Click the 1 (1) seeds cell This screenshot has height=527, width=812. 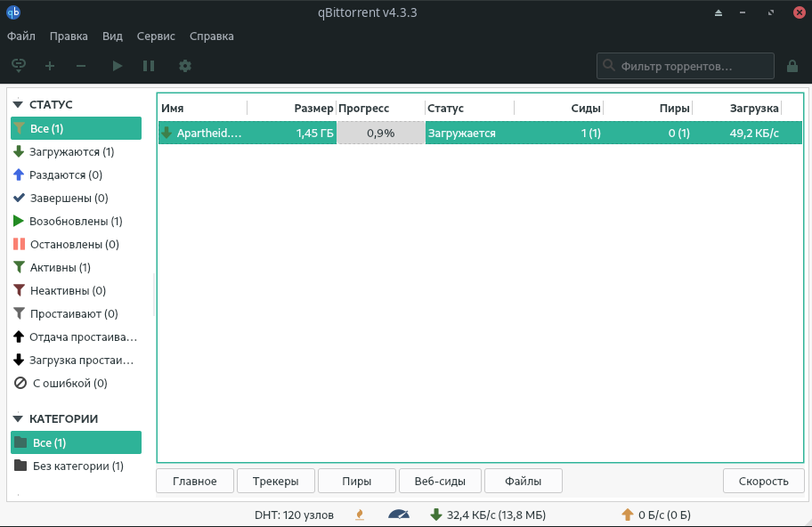(x=591, y=133)
